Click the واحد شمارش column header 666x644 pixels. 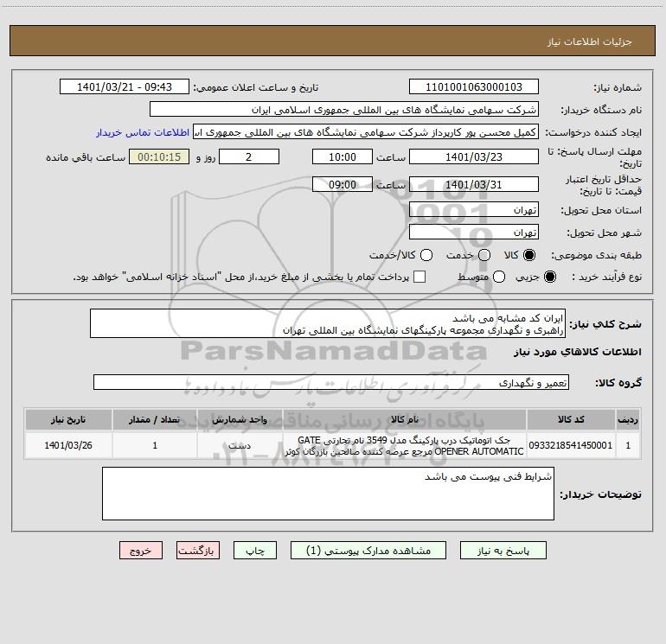pyautogui.click(x=240, y=420)
